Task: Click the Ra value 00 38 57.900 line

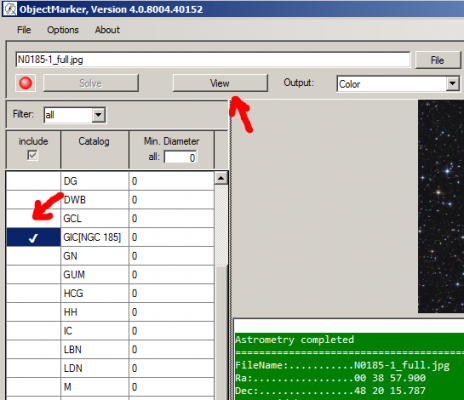Action: 330,378
